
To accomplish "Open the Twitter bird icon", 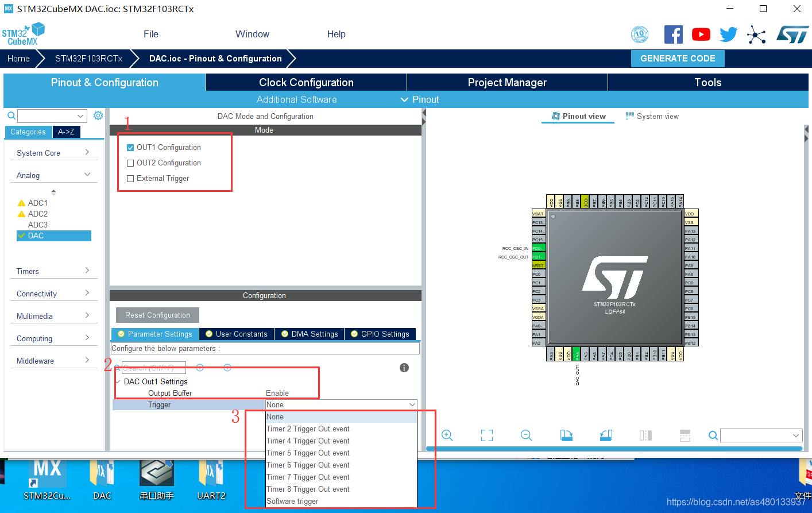I will point(729,34).
